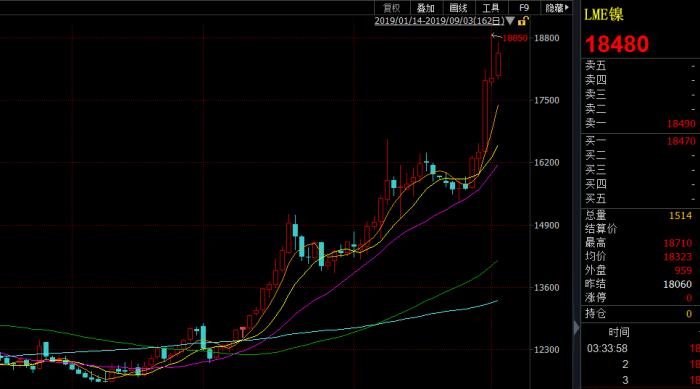
Task: Click the 12300 price axis label
Action: (x=547, y=350)
